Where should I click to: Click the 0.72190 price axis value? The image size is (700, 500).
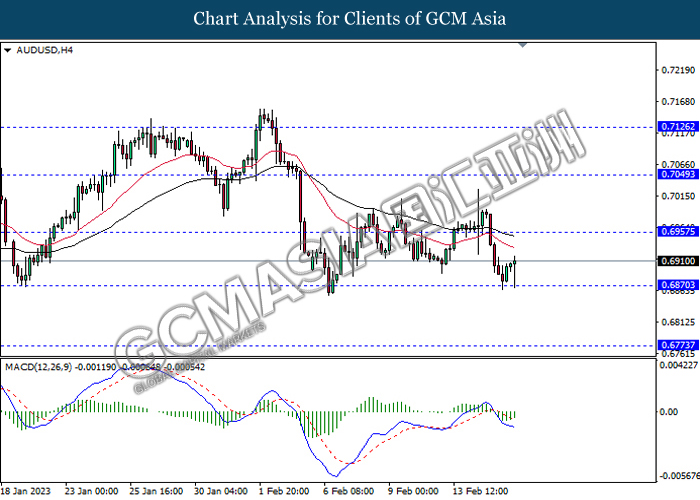click(678, 70)
